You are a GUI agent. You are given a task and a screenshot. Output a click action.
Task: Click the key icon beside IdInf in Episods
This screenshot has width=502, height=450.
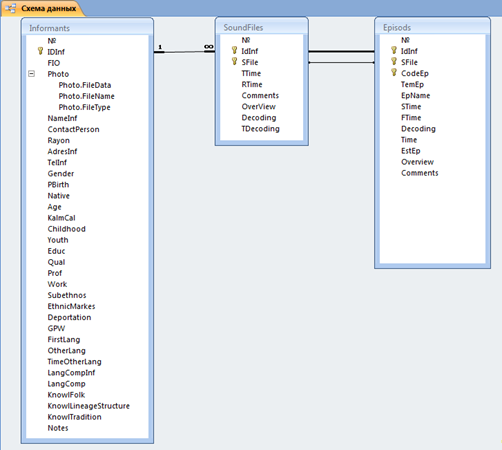394,50
